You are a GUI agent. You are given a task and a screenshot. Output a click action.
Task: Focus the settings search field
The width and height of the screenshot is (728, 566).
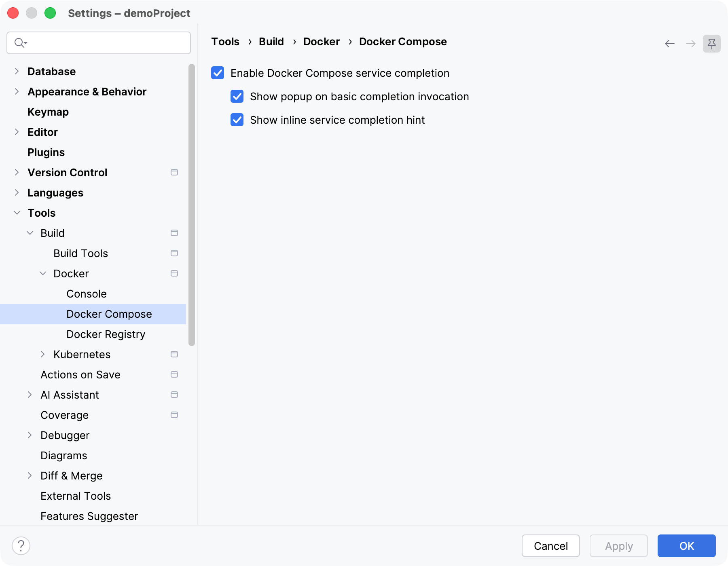coord(99,43)
